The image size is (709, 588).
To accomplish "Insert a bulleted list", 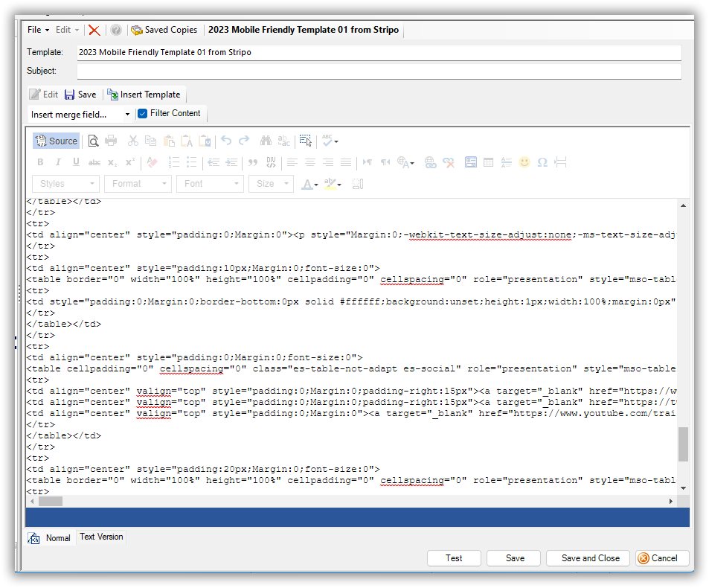I will coord(192,162).
